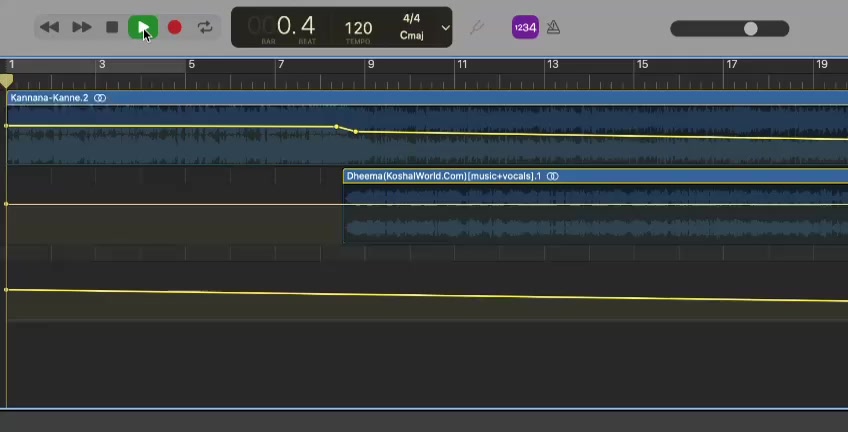Viewport: 848px width, 432px height.
Task: Click bar 5 on the timeline ruler
Action: point(190,65)
